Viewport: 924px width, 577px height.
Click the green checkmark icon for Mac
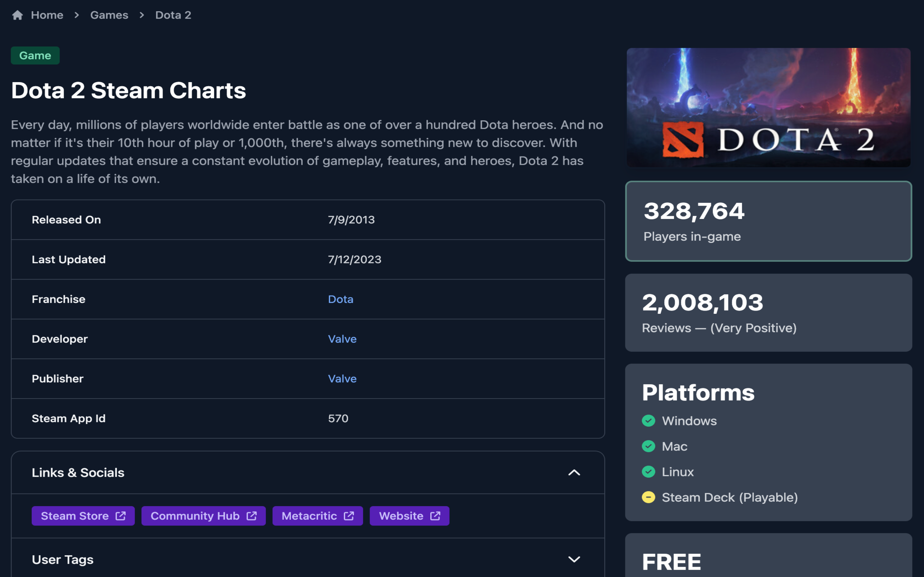point(649,446)
